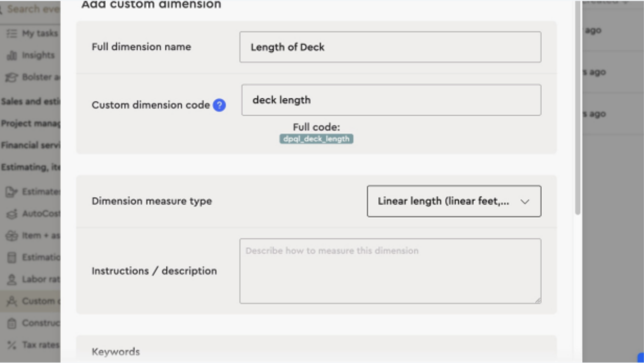Image resolution: width=644 pixels, height=363 pixels.
Task: Click the Bolster sidebar icon
Action: 11,77
